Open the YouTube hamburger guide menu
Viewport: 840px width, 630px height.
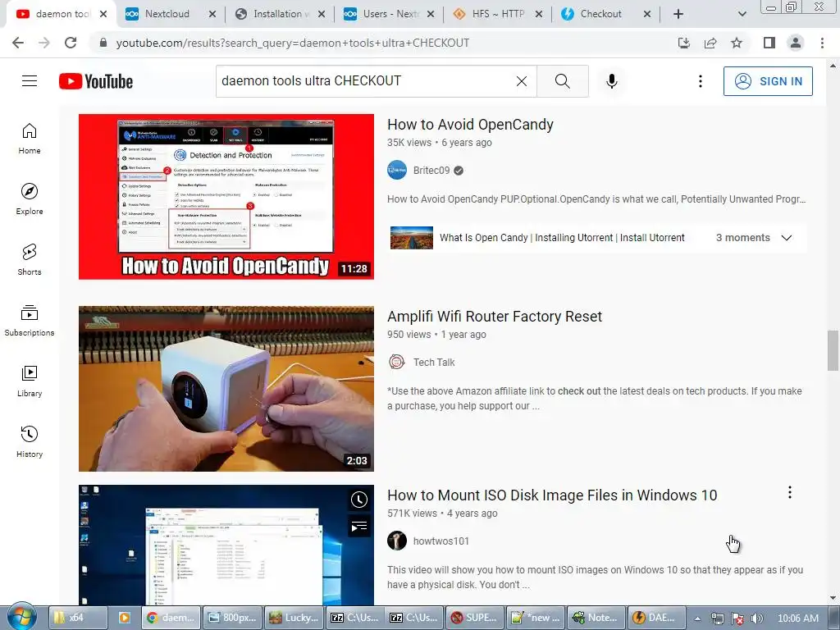coord(30,81)
